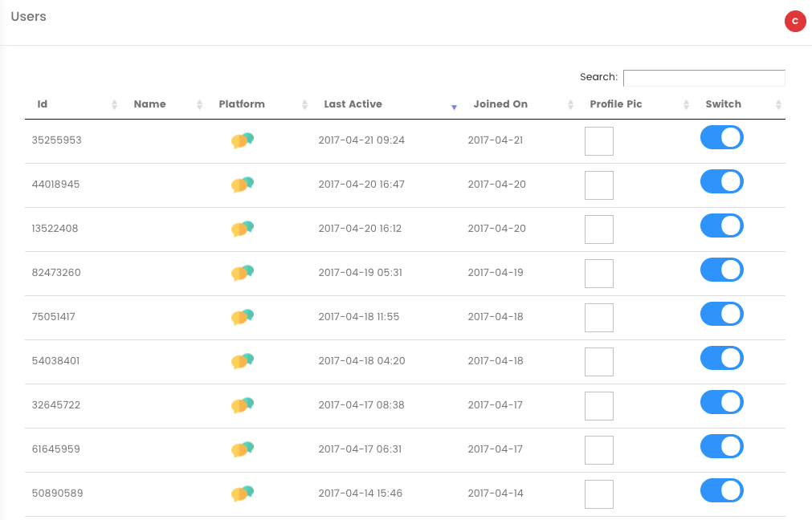Turn off switch for user 61645959
812x520 pixels.
(x=721, y=447)
